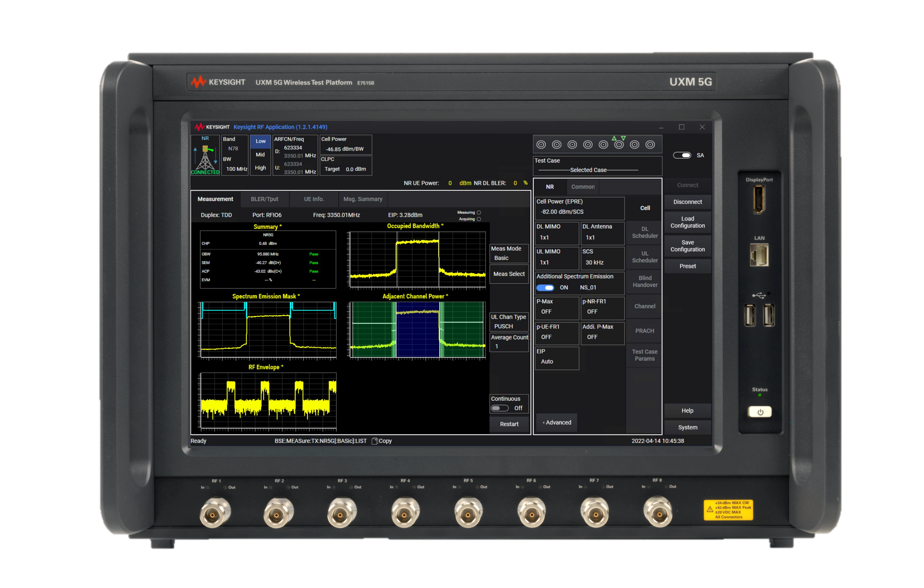This screenshot has width=924, height=588.
Task: Open the Meas Mode Basic selector
Action: [x=509, y=253]
